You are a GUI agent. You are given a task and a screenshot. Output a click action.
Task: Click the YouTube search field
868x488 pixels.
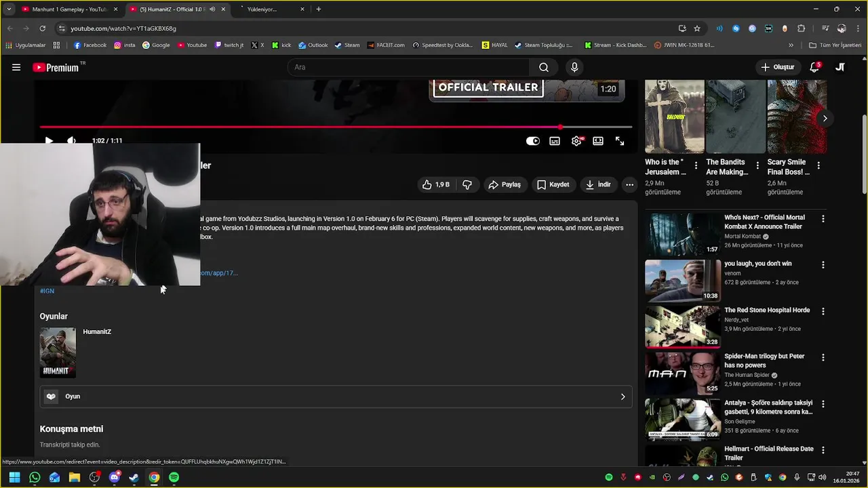pos(408,67)
